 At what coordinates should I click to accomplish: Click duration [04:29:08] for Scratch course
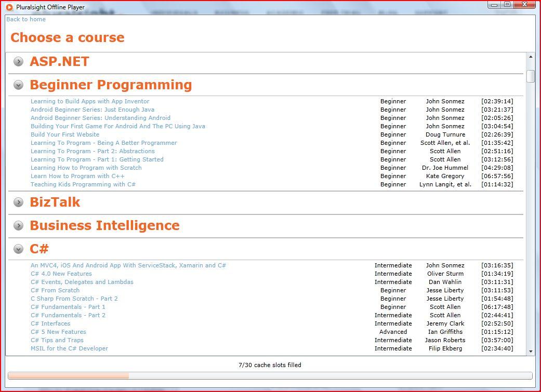[x=497, y=168]
